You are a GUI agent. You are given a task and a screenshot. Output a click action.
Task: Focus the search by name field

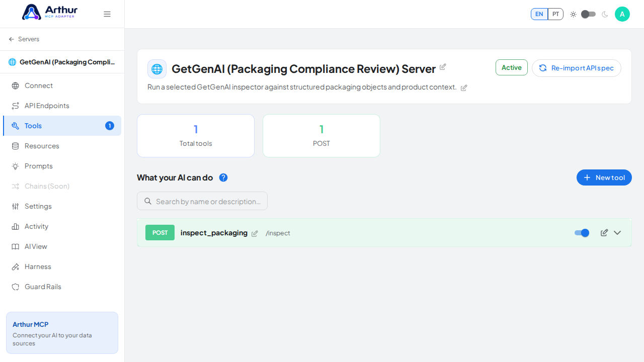pyautogui.click(x=202, y=201)
